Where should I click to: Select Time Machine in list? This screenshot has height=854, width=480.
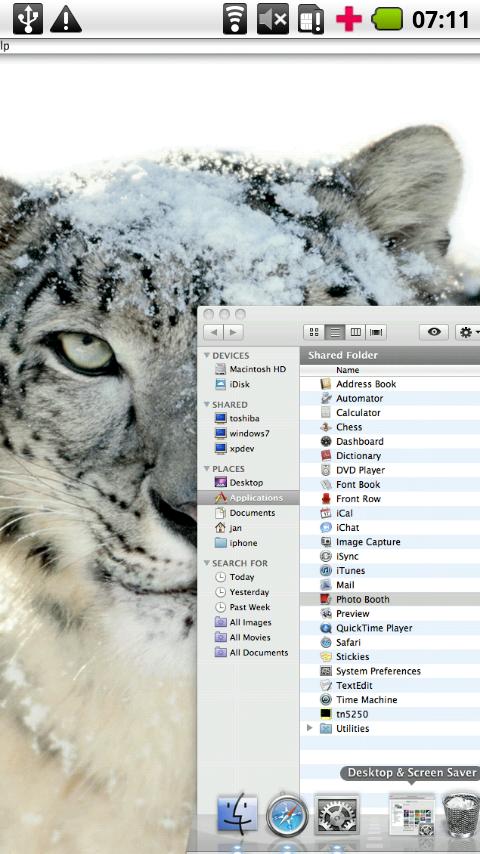tap(390, 699)
